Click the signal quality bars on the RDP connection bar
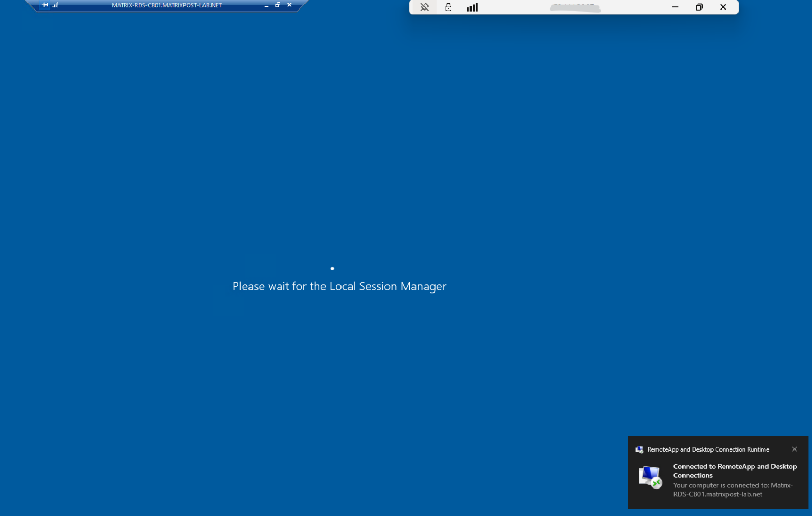This screenshot has width=812, height=516. [x=55, y=5]
